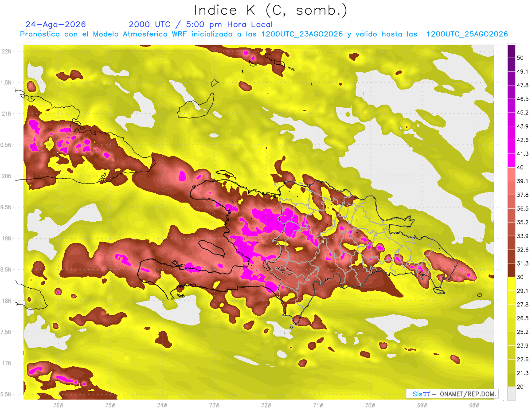
Task: Click the '39.1' colorbar label
Action: point(523,181)
